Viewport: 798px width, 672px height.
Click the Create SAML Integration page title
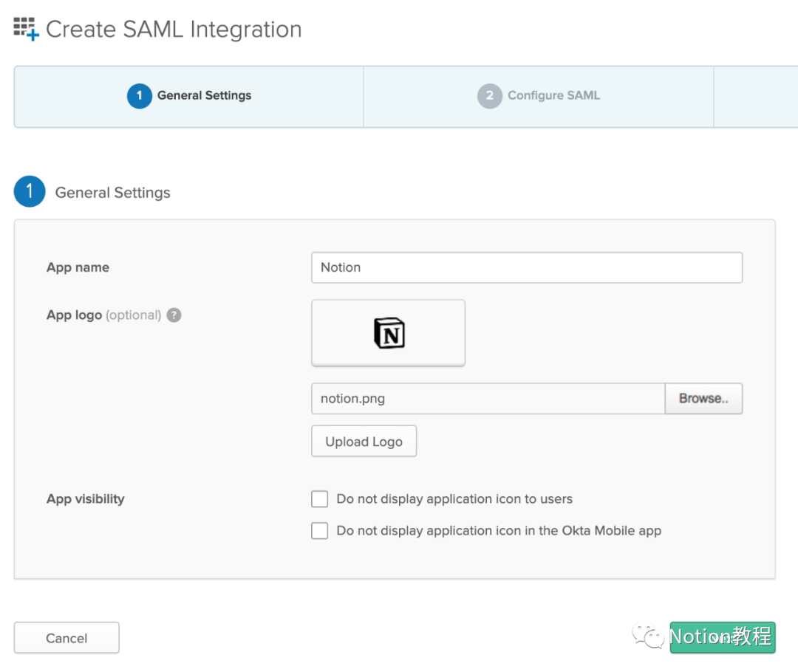click(x=174, y=30)
